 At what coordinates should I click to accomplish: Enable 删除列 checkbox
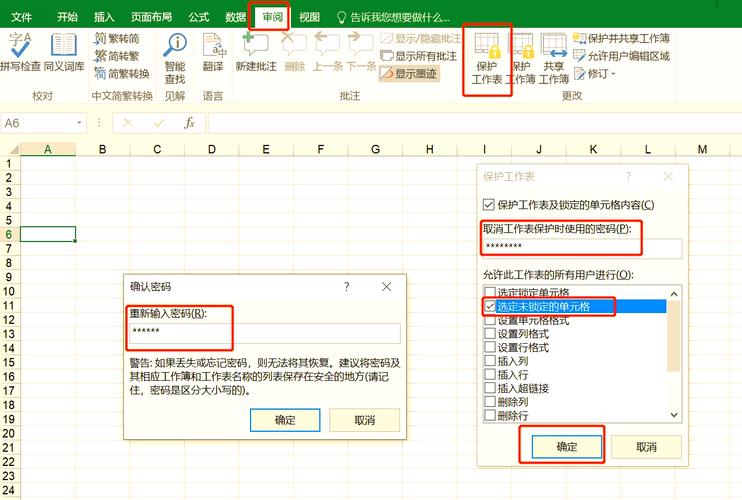point(490,402)
